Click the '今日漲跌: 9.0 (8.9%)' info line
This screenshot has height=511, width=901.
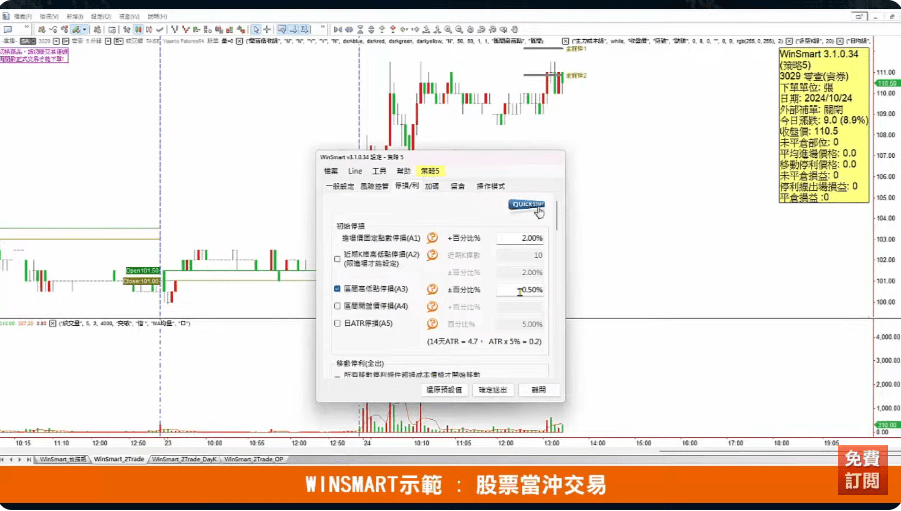click(823, 120)
